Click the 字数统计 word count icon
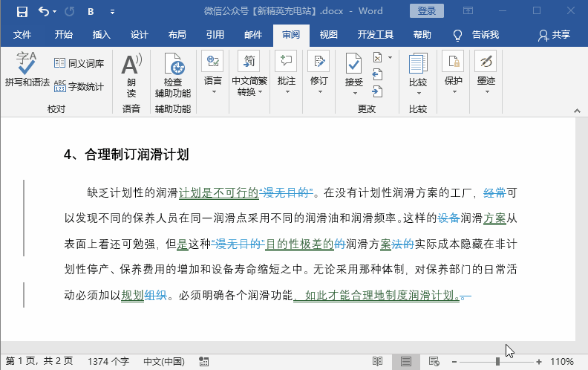This screenshot has width=588, height=370. 79,87
